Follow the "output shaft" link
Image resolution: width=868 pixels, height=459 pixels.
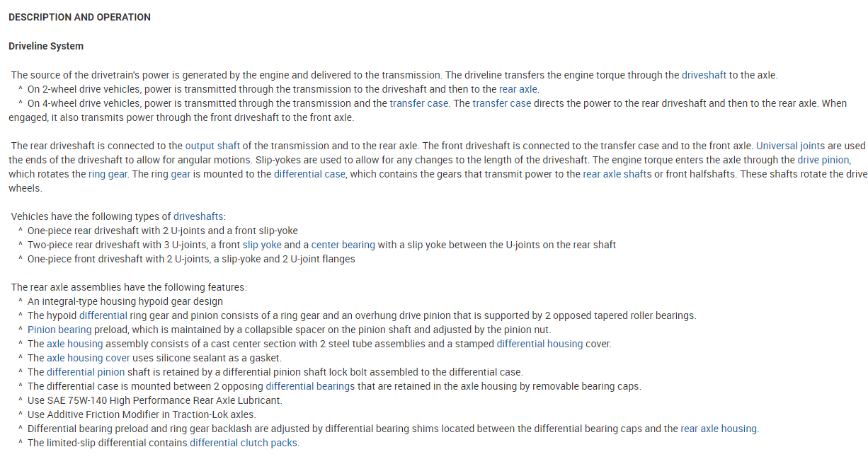212,146
